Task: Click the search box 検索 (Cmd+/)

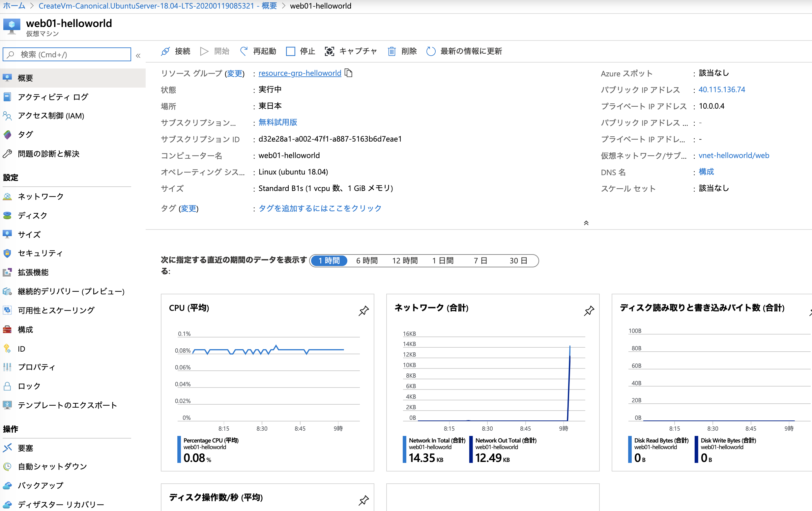Action: click(67, 54)
